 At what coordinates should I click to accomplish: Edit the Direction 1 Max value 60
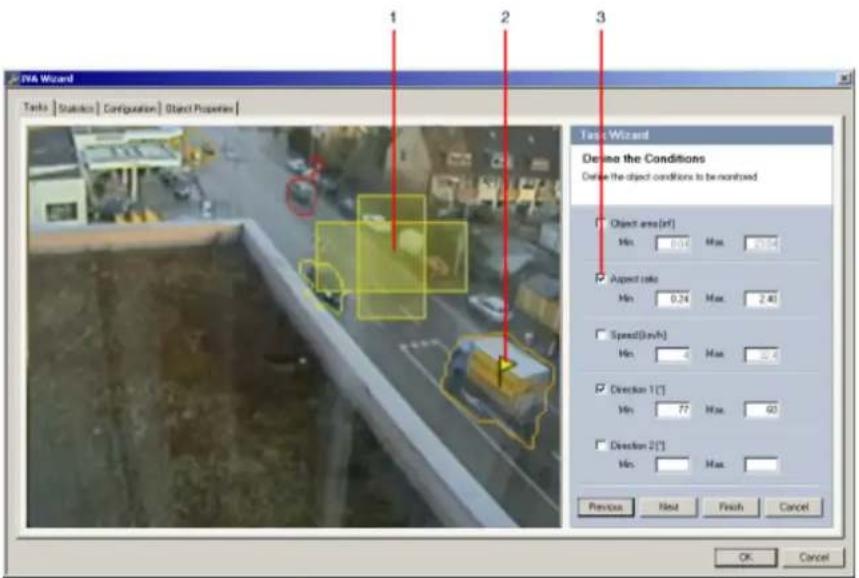coord(761,410)
